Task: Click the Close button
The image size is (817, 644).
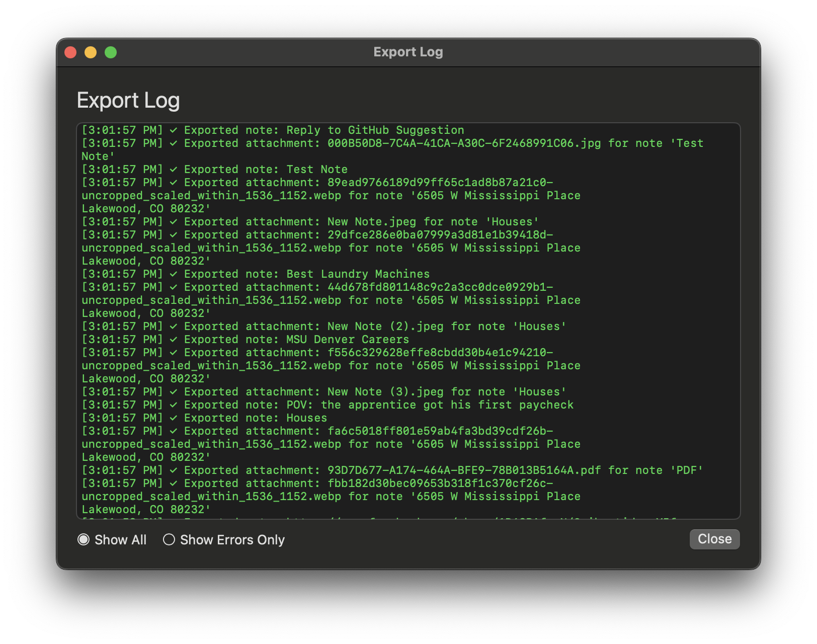Action: click(714, 539)
